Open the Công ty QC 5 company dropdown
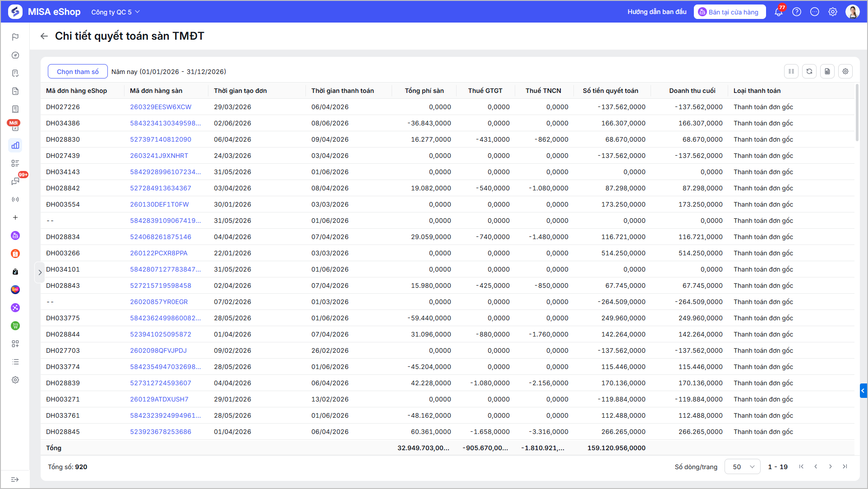Viewport: 868px width, 489px height. pos(115,12)
